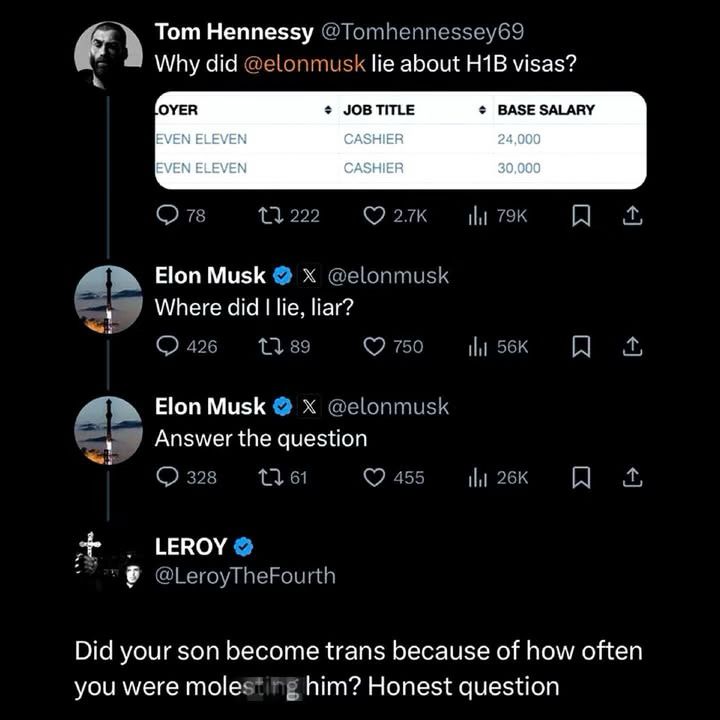Open the H1B salary table image
720x720 pixels.
pyautogui.click(x=400, y=140)
